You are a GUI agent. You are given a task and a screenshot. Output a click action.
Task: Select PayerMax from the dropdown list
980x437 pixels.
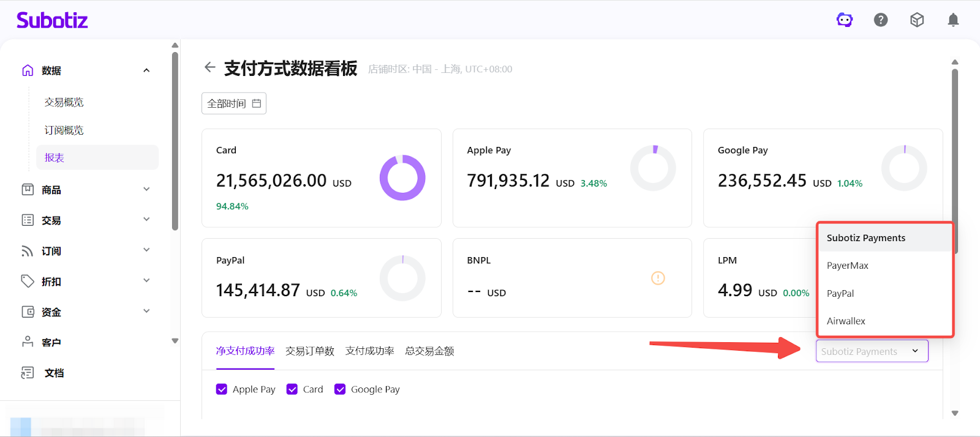[x=848, y=266]
